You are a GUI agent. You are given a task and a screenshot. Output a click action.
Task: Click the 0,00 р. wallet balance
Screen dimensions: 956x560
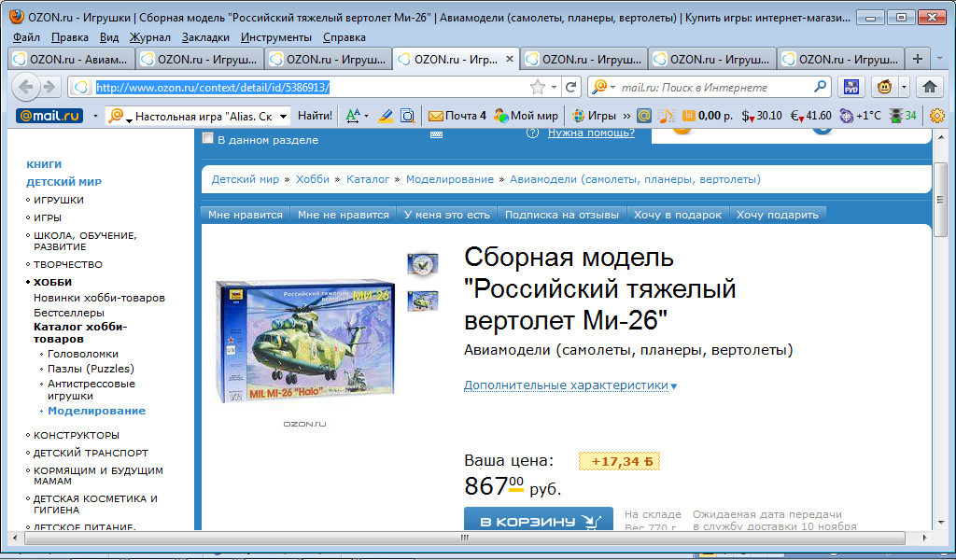pos(708,115)
